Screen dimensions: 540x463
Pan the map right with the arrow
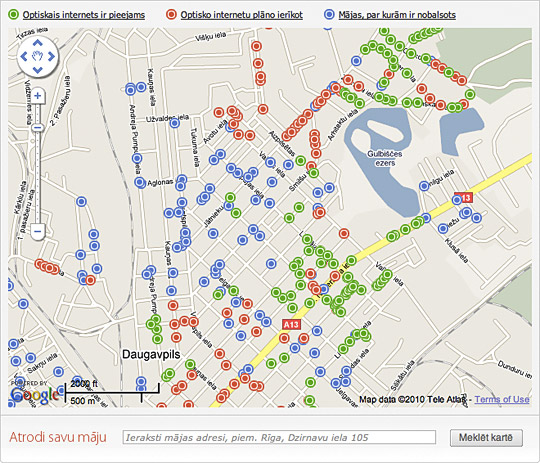click(x=51, y=56)
